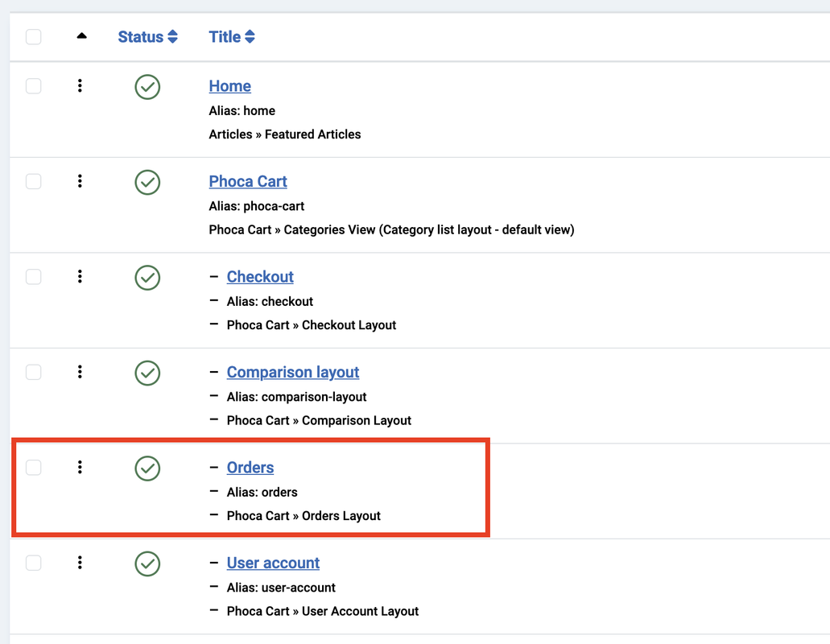Toggle the published status of Home
This screenshot has width=830, height=644.
coord(147,87)
